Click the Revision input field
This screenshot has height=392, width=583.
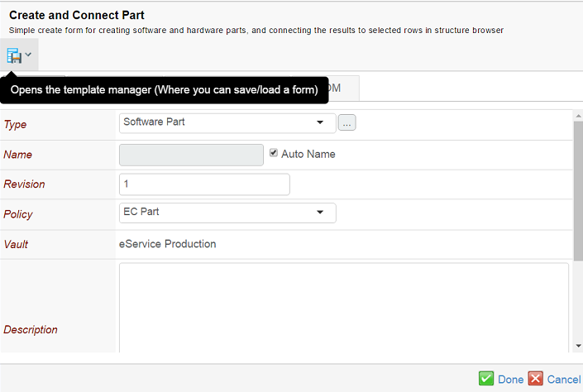coord(204,184)
